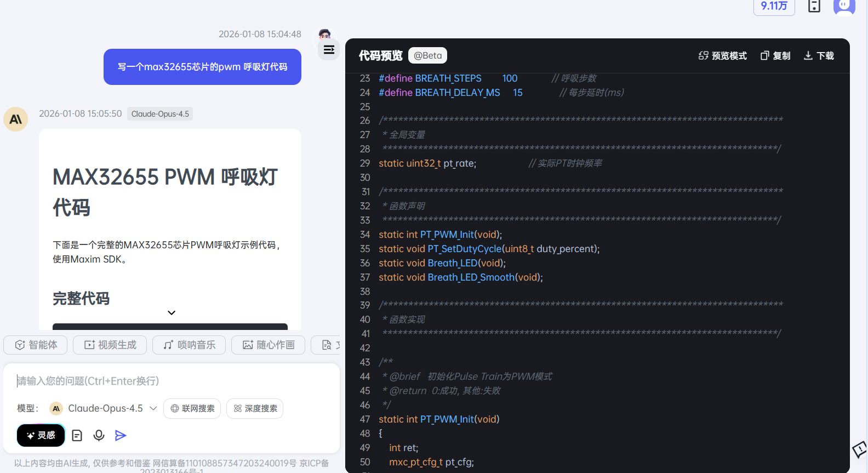Image resolution: width=868 pixels, height=473 pixels.
Task: Select the 智能体 agent tab
Action: (36, 345)
